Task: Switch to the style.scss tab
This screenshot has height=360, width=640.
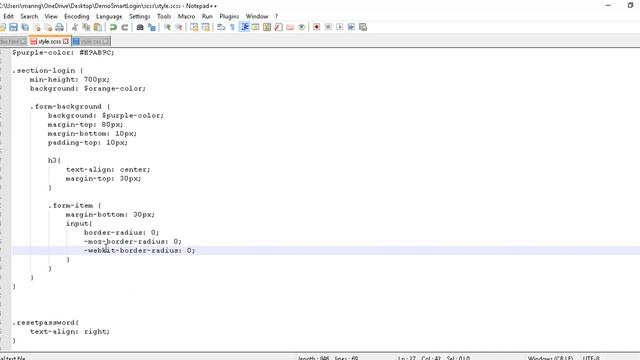Action: click(x=49, y=42)
